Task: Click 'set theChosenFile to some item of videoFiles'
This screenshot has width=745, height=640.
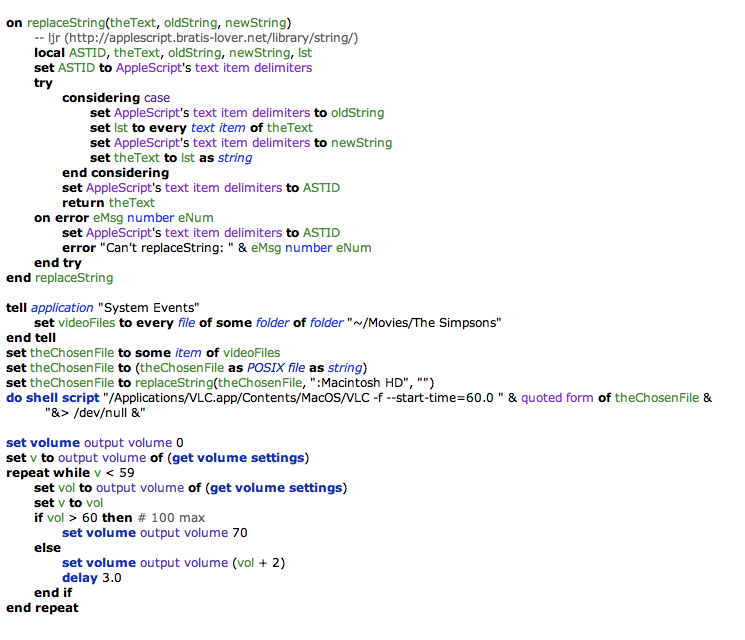Action: click(143, 353)
